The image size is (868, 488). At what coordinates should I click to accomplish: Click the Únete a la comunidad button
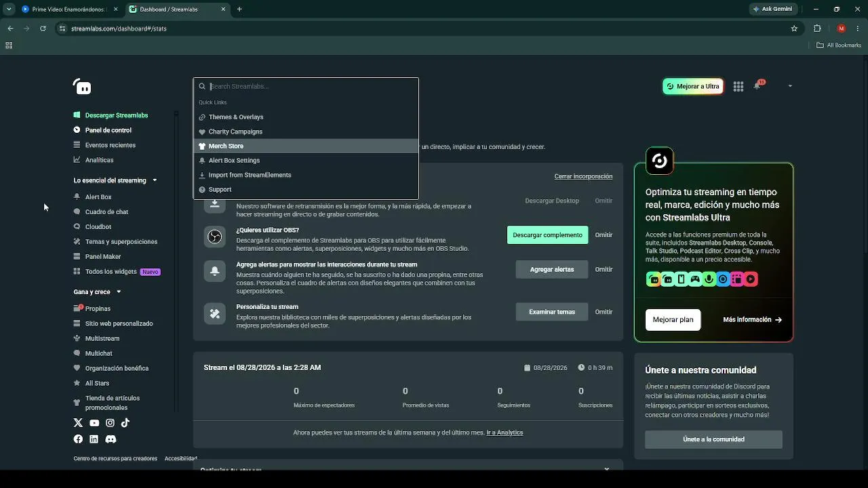tap(713, 439)
